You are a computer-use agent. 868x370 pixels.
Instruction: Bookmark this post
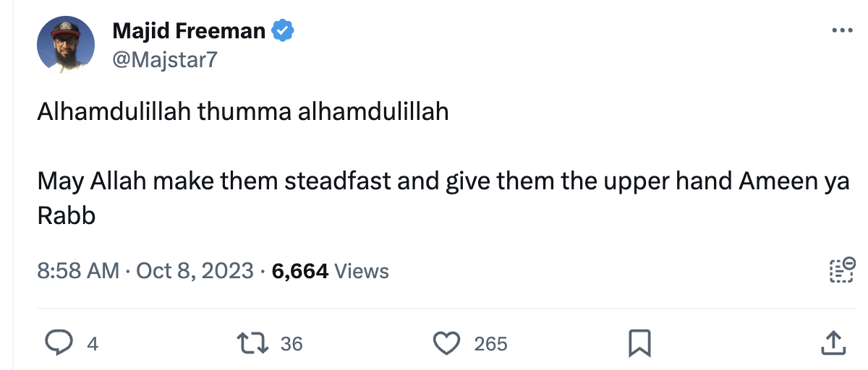[x=640, y=343]
